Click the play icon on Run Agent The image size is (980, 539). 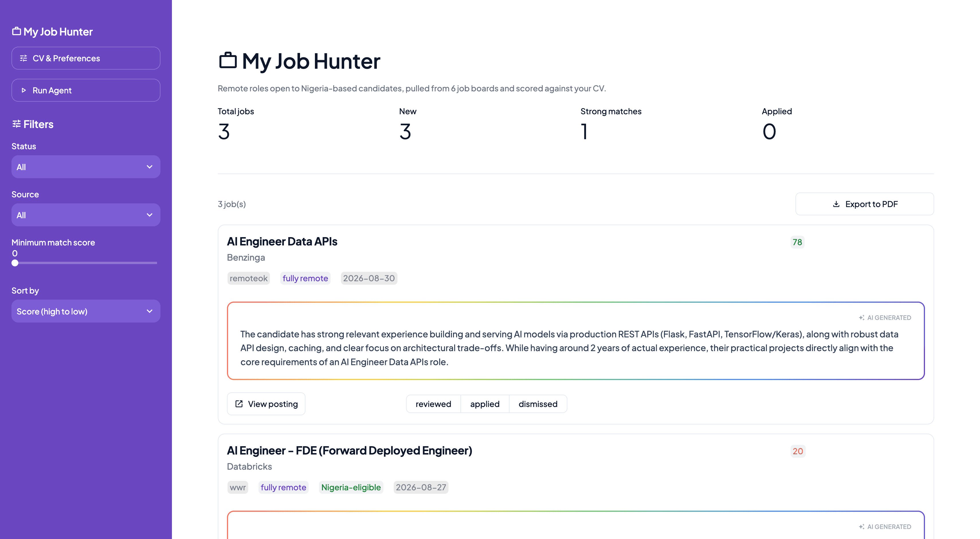23,90
